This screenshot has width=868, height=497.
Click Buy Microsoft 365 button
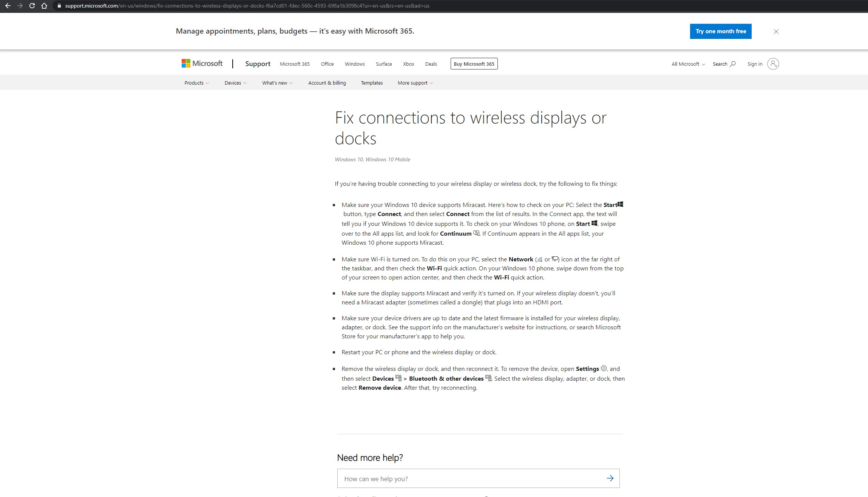(474, 64)
